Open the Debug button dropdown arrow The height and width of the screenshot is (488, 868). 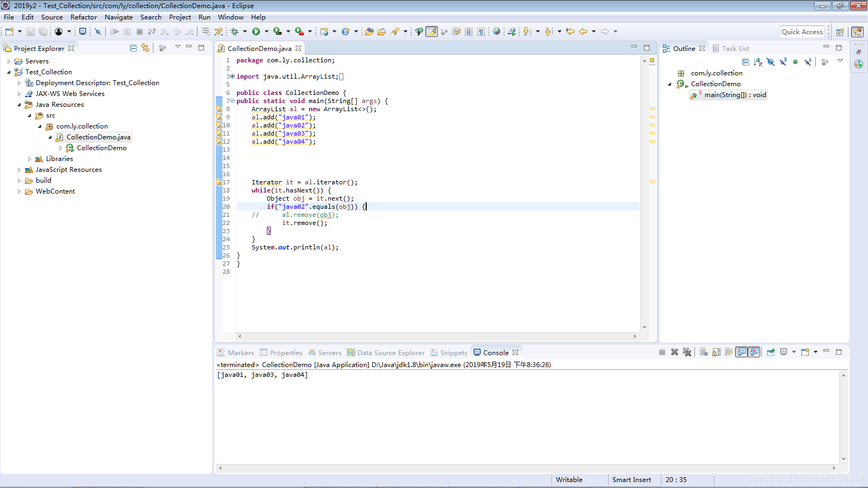[x=245, y=31]
